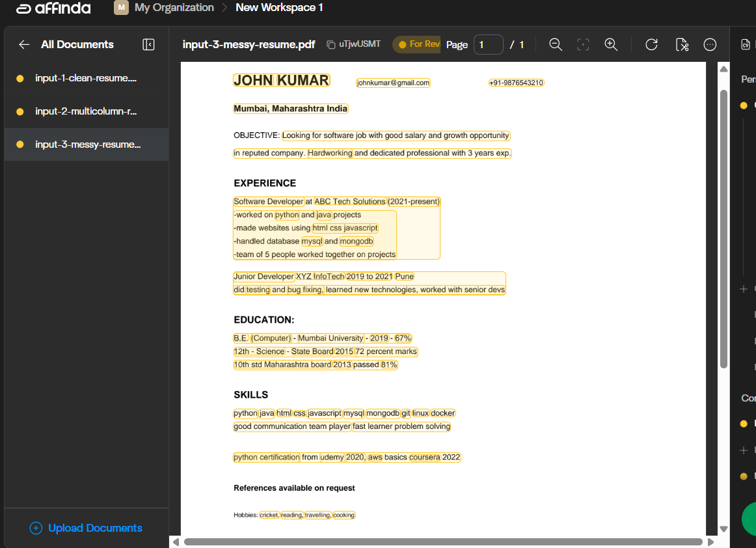Go back with the arrow next to All Documents

click(24, 45)
